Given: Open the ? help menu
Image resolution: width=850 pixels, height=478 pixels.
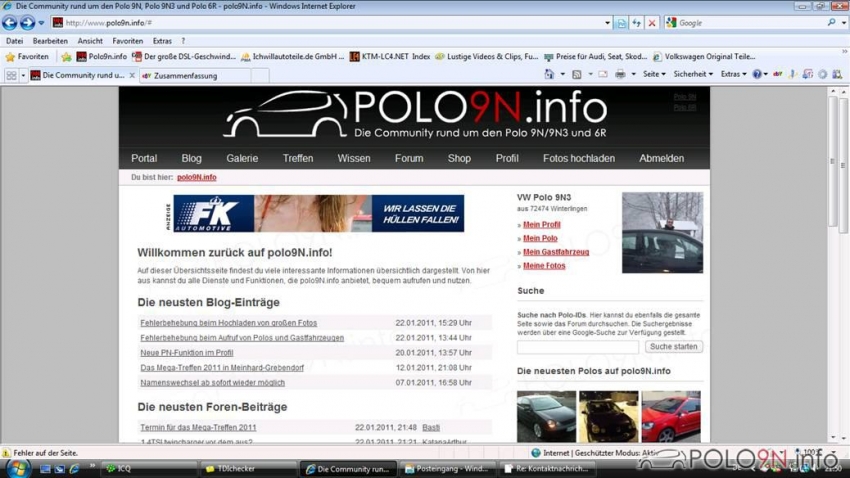Looking at the screenshot, I should click(x=183, y=41).
